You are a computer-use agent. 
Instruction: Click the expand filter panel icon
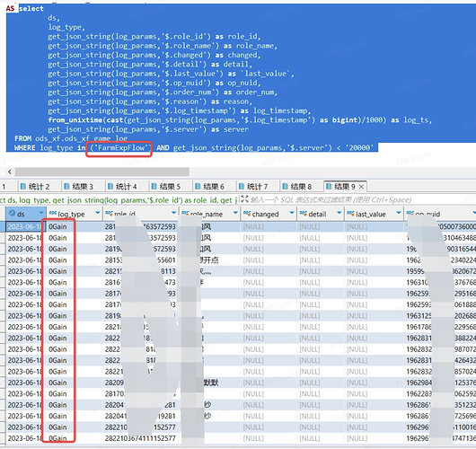(x=244, y=199)
